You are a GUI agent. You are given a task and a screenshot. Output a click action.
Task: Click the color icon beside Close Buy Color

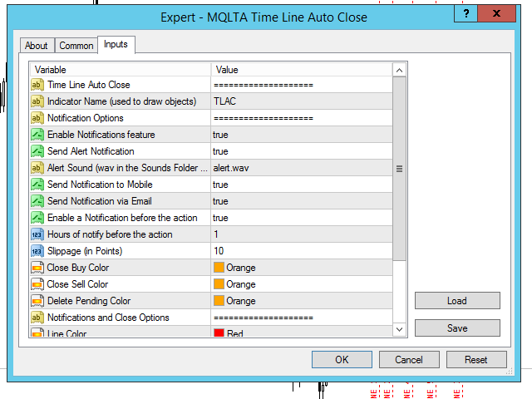(x=37, y=268)
